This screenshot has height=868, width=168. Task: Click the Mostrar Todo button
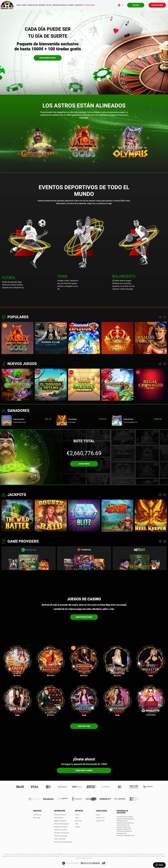pos(84,726)
